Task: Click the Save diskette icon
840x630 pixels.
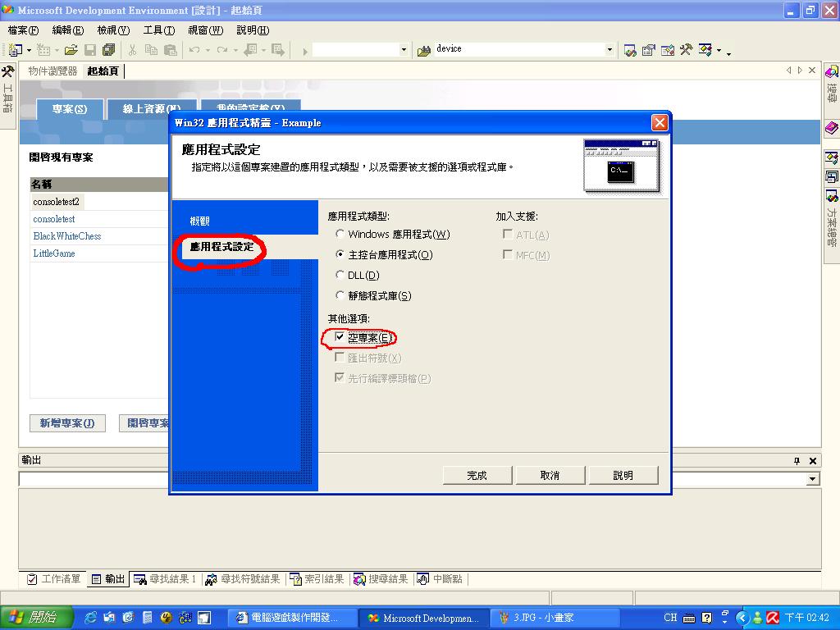Action: pos(90,50)
